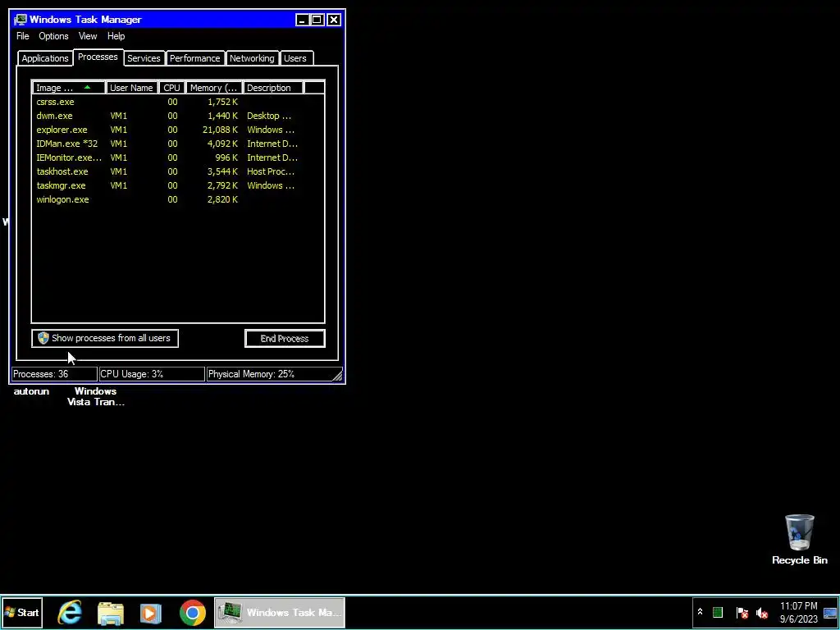The image size is (840, 630).
Task: Launch Windows Media Player from taskbar
Action: (x=151, y=613)
